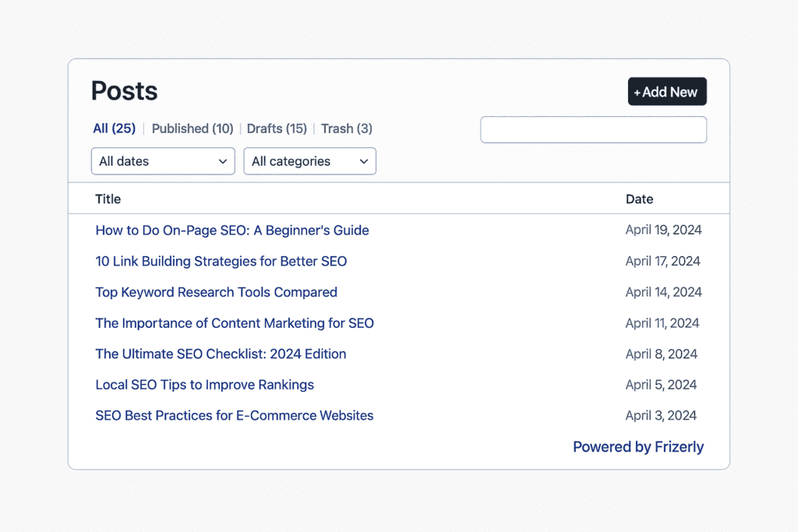Open 10 Link Building Strategies post
Viewport: 798px width, 532px height.
click(221, 262)
